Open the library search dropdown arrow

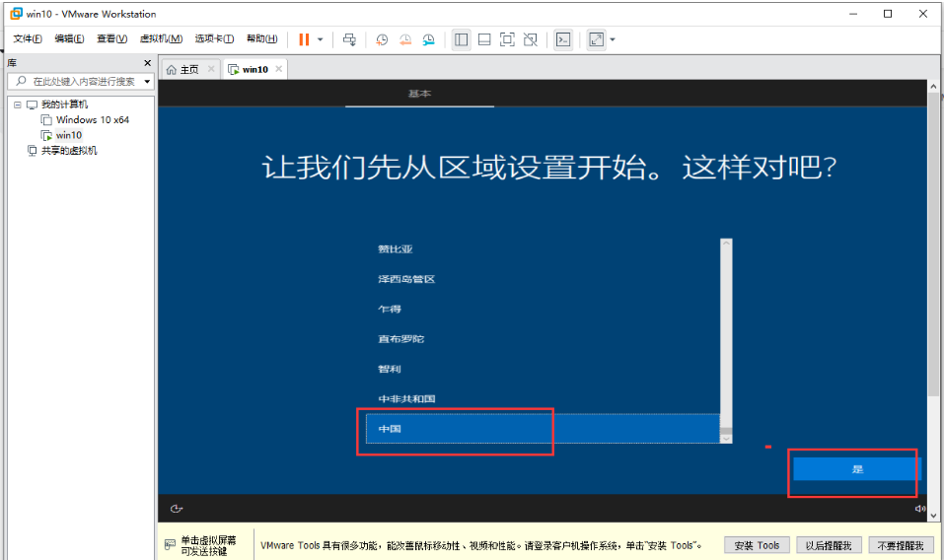(148, 81)
